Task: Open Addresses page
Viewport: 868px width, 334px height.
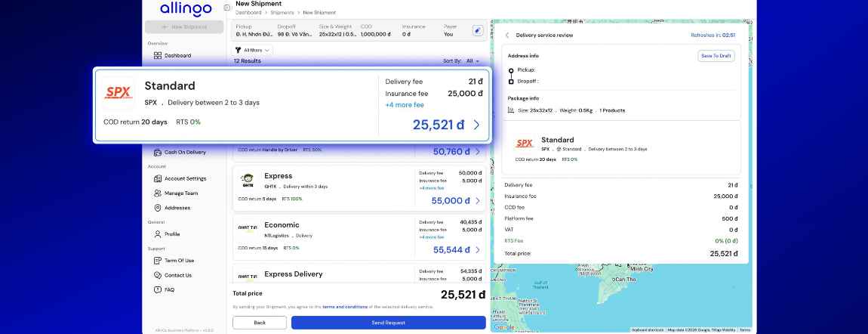Action: 177,208
